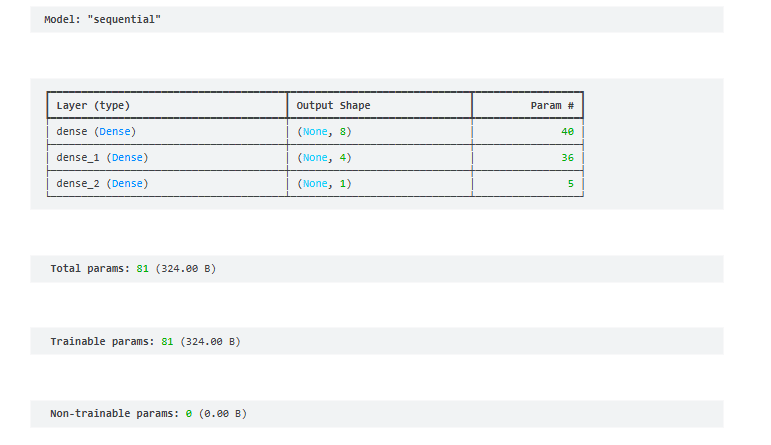Select the param count 5 for dense_2
Image resolution: width=771 pixels, height=445 pixels.
[x=570, y=183]
